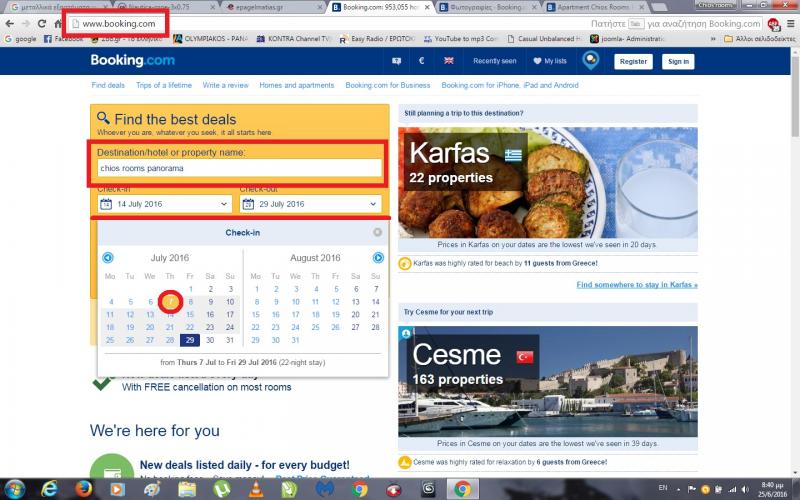Open the Άλλοι σελιδοδείκτες bookmarks folder
This screenshot has height=500, width=800.
pos(760,39)
